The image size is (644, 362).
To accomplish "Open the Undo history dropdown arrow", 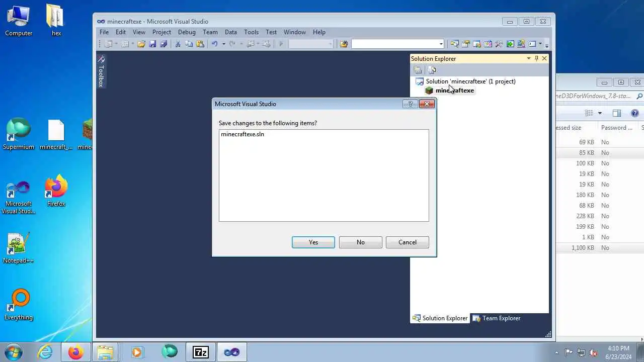I will 223,44.
